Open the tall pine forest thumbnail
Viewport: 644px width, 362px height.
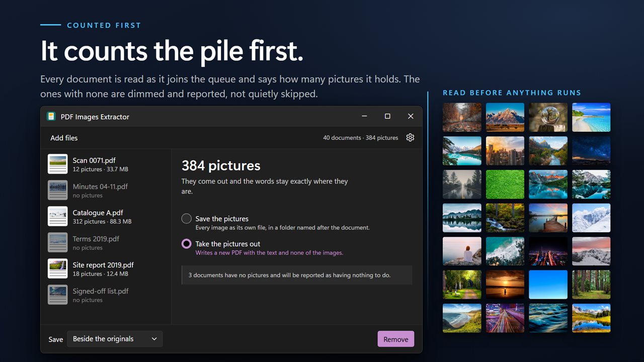(591, 285)
